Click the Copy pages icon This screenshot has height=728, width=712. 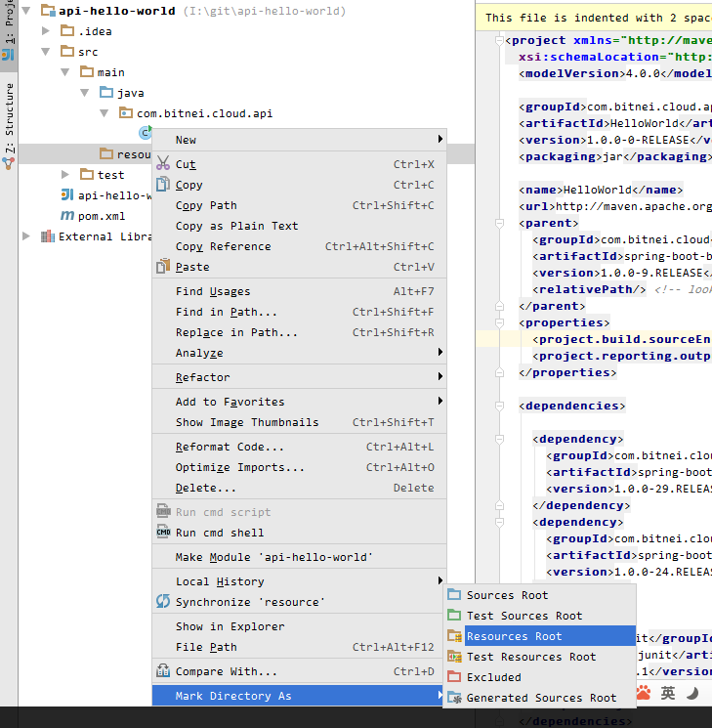[x=163, y=185]
